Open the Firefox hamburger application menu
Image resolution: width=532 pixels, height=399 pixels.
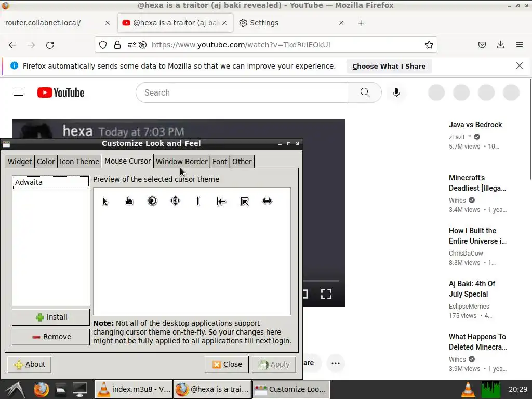(x=520, y=45)
